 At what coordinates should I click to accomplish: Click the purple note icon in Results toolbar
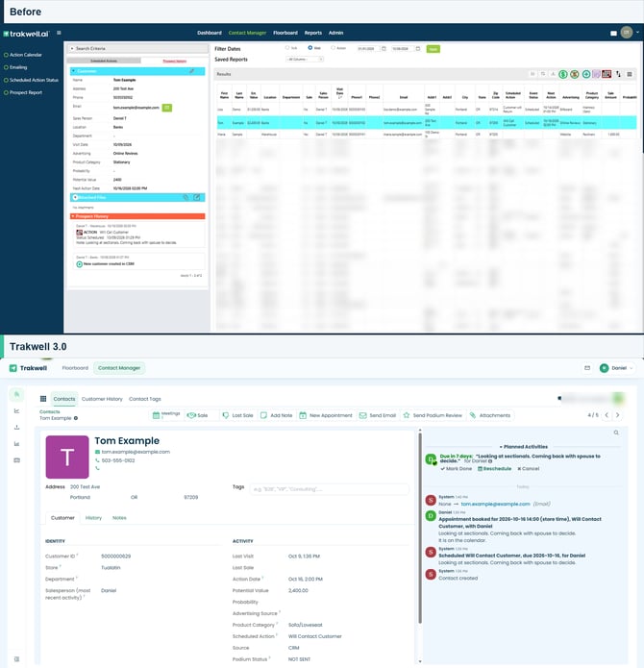tap(596, 74)
